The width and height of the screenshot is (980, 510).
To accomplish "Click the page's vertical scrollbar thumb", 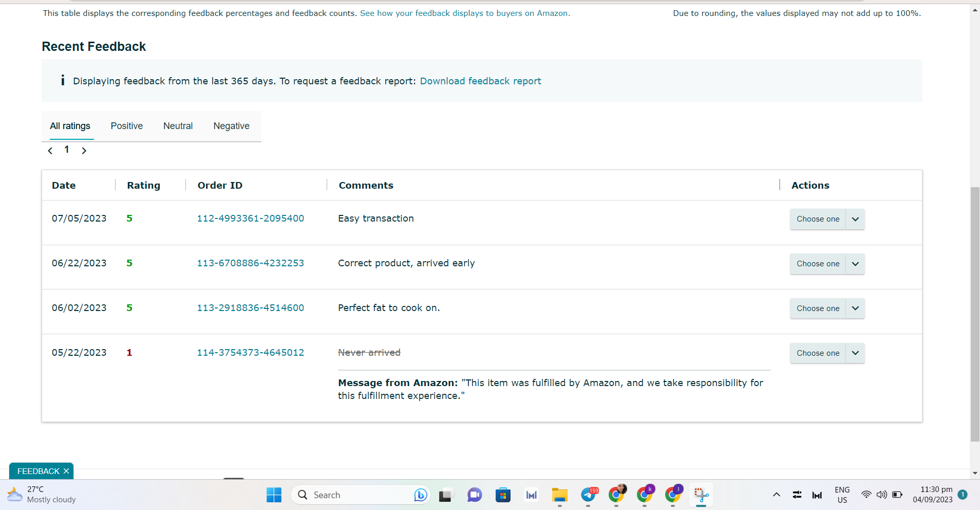I will coord(975,314).
